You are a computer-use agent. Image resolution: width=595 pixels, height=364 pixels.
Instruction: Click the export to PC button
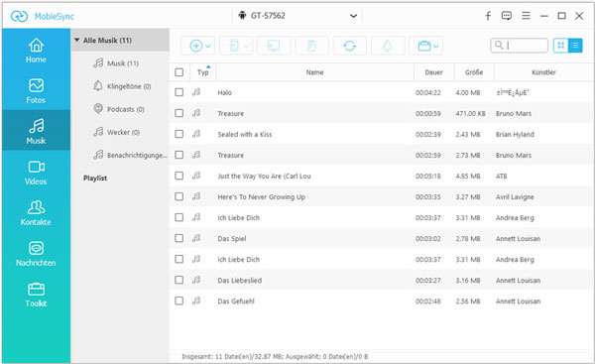pos(274,46)
